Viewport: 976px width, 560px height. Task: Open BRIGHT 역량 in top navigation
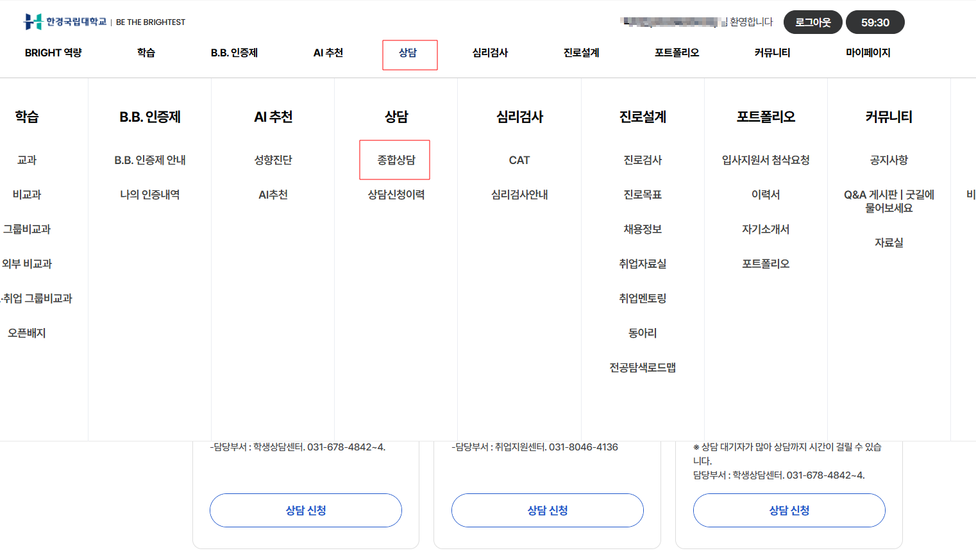coord(53,53)
